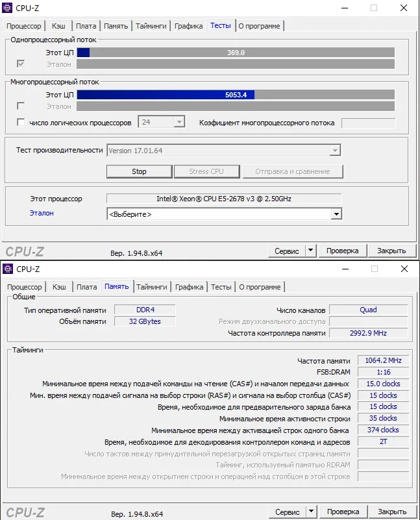
Task: Click the 1064.2 MHz memory frequency value
Action: 383,360
